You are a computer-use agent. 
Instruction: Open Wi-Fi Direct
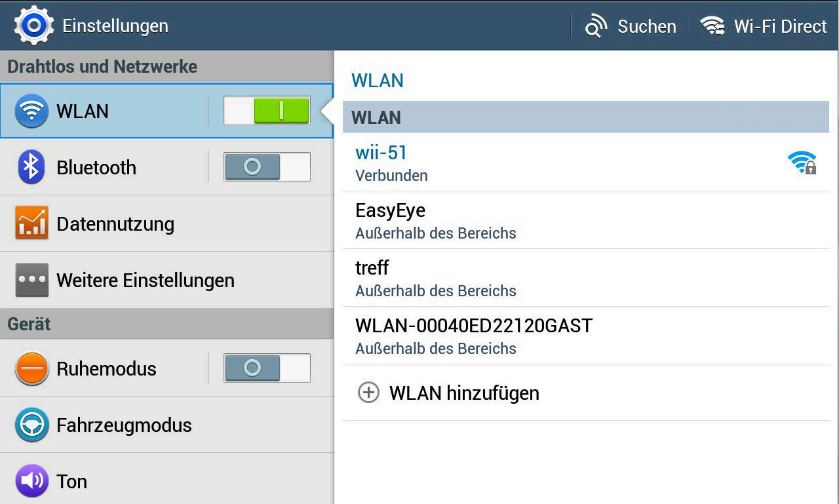(764, 26)
